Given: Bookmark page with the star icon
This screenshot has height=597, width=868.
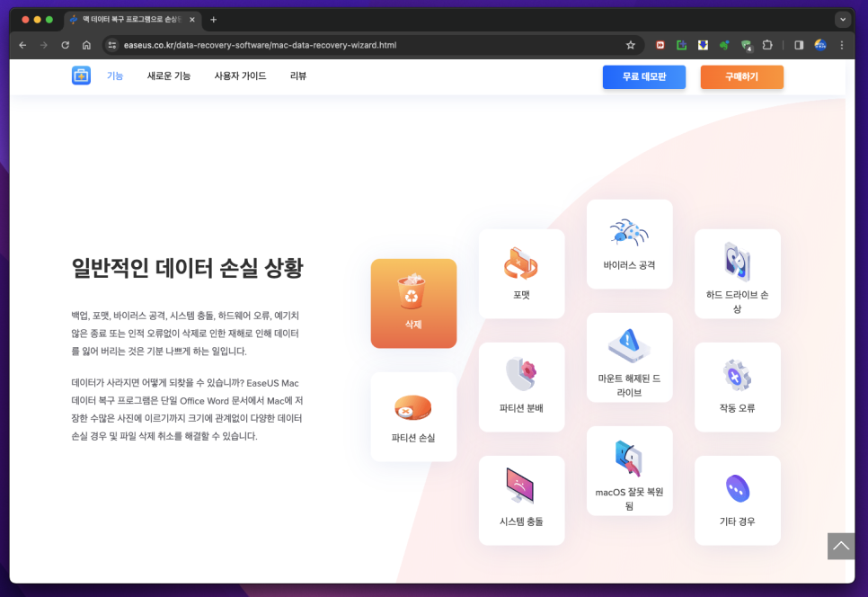Looking at the screenshot, I should click(630, 46).
